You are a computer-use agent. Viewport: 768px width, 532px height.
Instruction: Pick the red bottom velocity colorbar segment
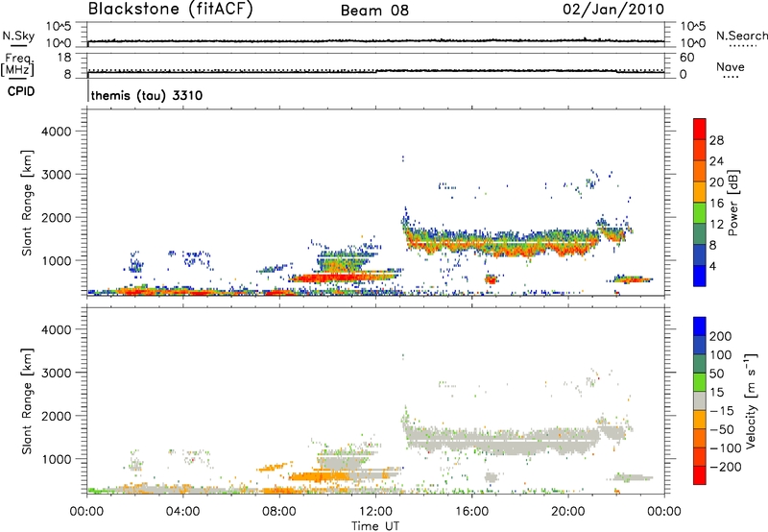click(x=700, y=475)
